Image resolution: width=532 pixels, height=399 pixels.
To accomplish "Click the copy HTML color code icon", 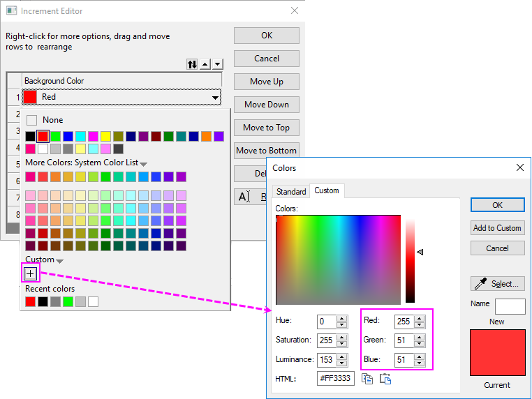I will 367,379.
